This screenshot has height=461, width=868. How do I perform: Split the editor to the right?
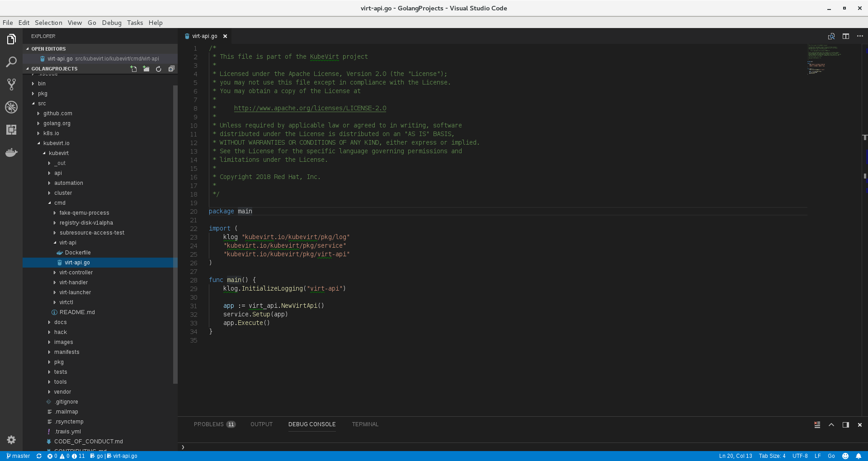[x=846, y=36]
